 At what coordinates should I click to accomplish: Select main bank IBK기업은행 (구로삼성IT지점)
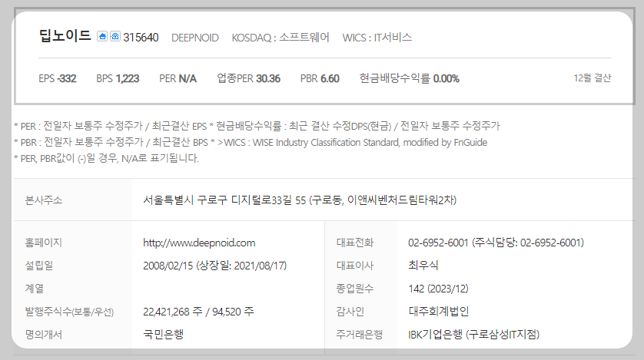pos(474,335)
